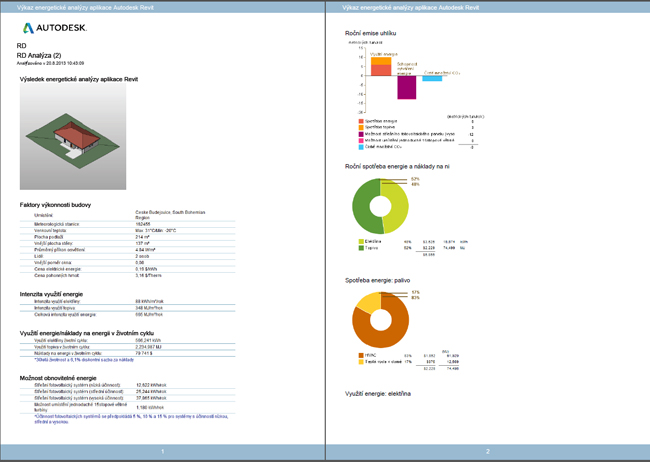
Task: Click the Autodesk logo on page one
Action: (55, 29)
